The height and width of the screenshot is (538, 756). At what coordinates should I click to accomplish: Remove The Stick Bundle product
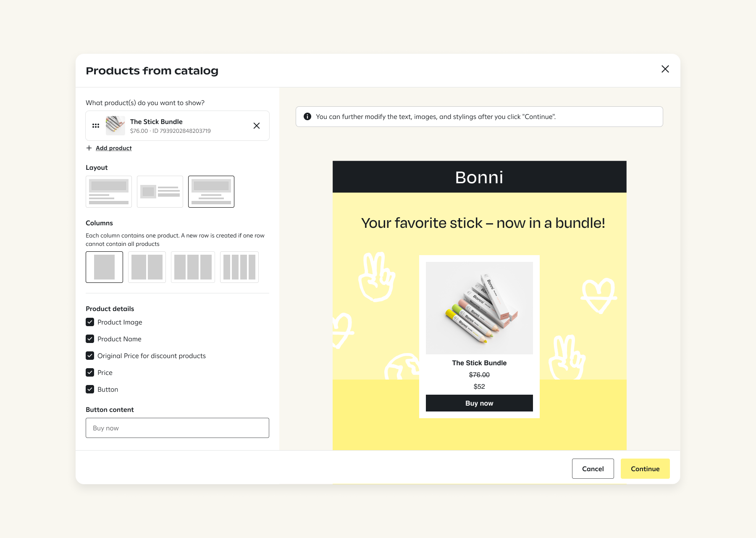[x=257, y=126]
